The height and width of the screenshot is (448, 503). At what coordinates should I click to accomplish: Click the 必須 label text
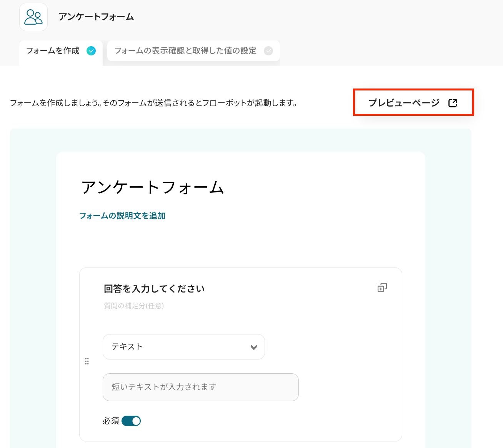coord(111,421)
